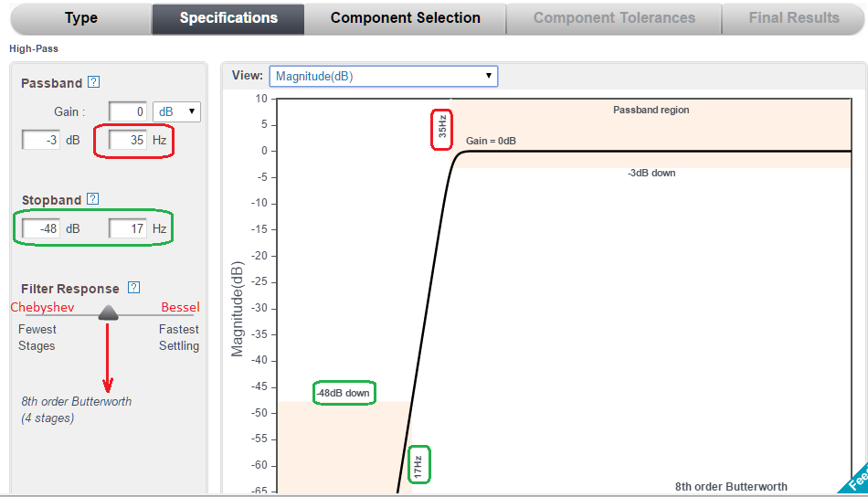Click the 'Fewest Stages' slider label

37,338
